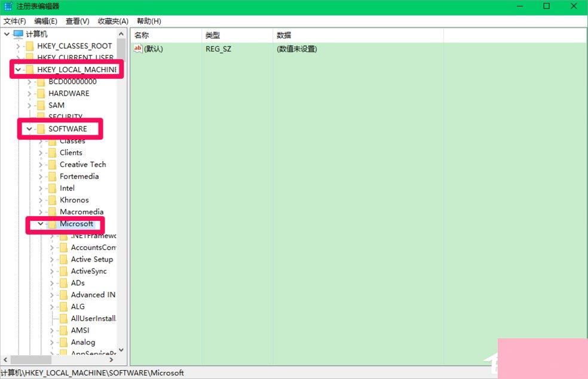This screenshot has height=379, width=588.
Task: Open the 查看(V) menu
Action: (x=76, y=21)
